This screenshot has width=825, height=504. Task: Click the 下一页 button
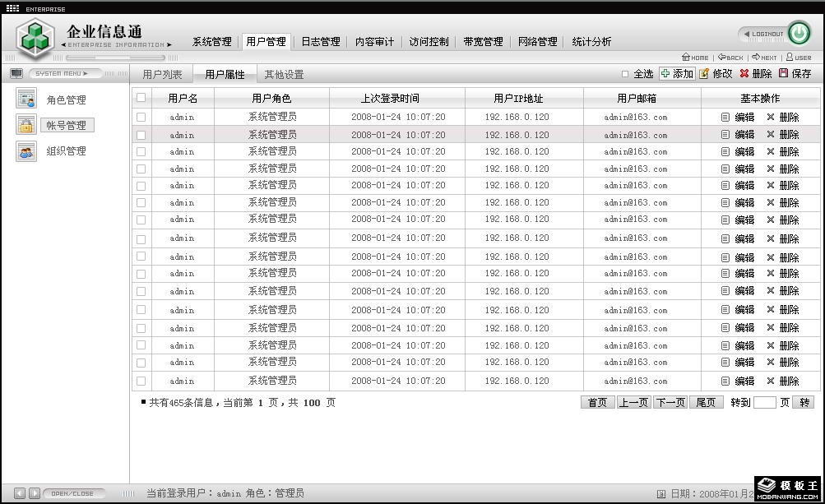point(670,403)
